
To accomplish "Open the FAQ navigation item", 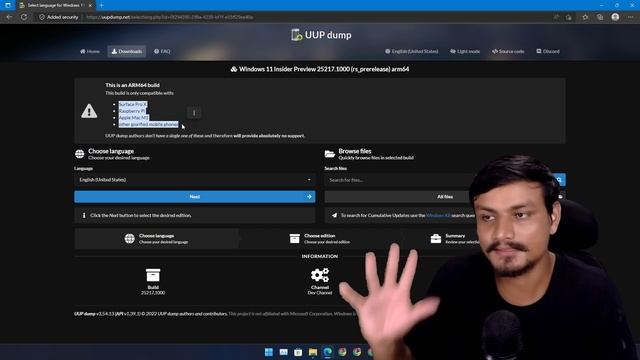I will coord(162,51).
